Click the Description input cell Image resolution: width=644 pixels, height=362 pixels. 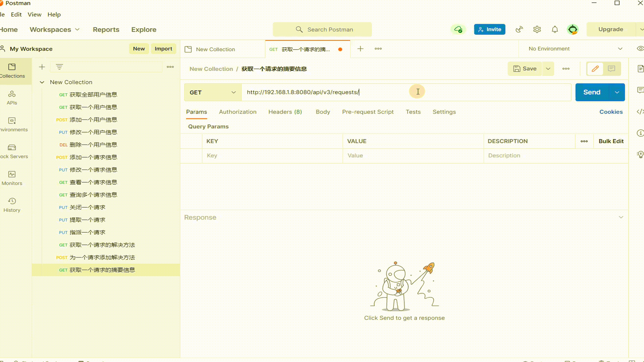[556, 156]
